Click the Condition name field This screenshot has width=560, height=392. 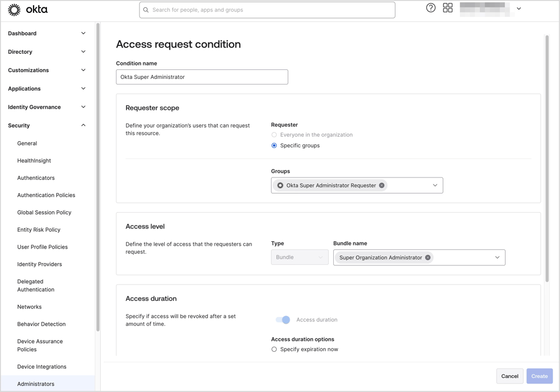click(x=202, y=77)
